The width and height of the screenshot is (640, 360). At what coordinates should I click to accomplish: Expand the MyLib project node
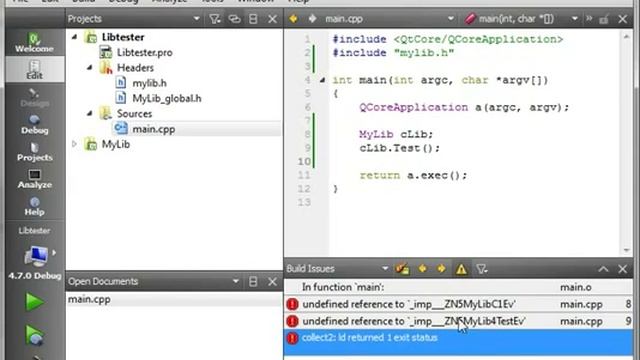tap(75, 144)
